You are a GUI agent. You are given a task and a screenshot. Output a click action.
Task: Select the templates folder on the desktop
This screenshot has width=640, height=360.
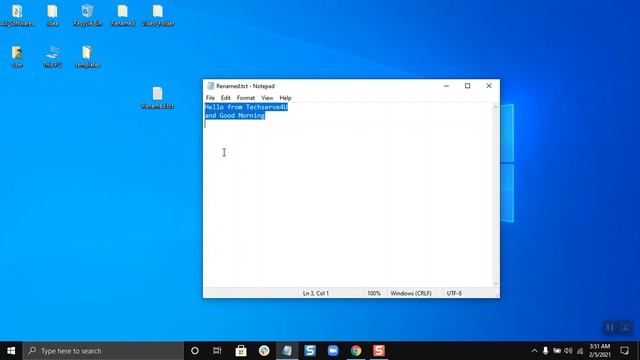point(87,56)
